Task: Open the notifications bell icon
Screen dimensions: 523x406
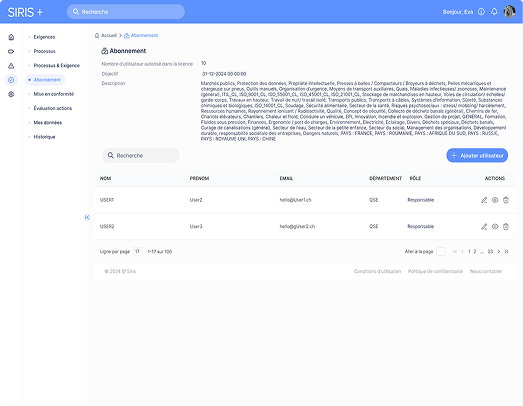Action: tap(494, 12)
